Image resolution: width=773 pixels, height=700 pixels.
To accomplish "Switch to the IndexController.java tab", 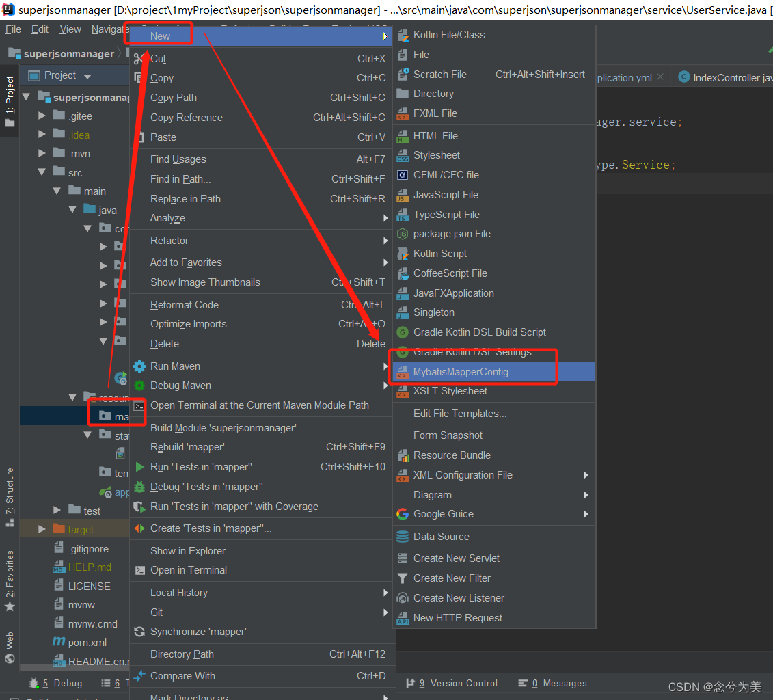I will [x=724, y=77].
